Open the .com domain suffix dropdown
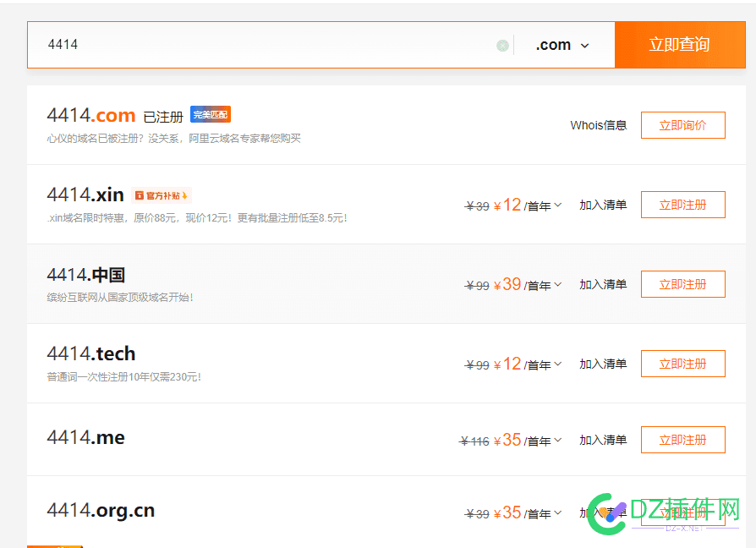 [562, 45]
